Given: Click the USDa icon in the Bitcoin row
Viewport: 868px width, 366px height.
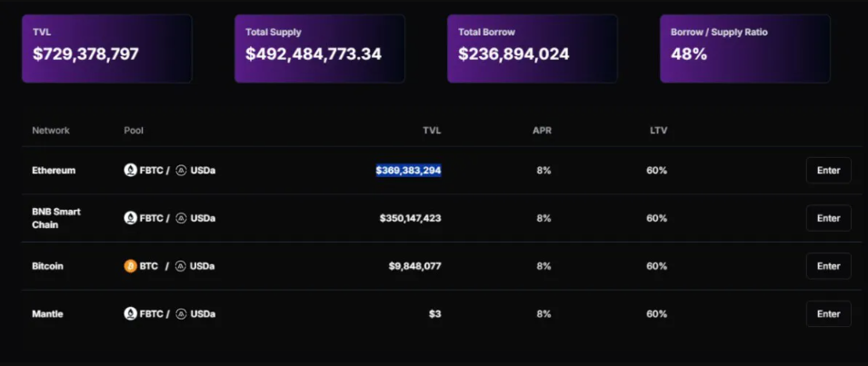Looking at the screenshot, I should point(181,266).
